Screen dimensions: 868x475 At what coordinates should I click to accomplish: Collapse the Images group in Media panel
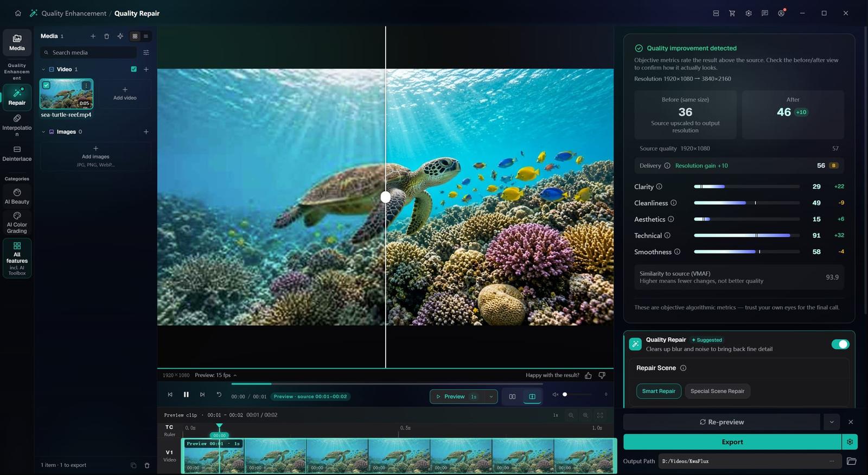(43, 132)
